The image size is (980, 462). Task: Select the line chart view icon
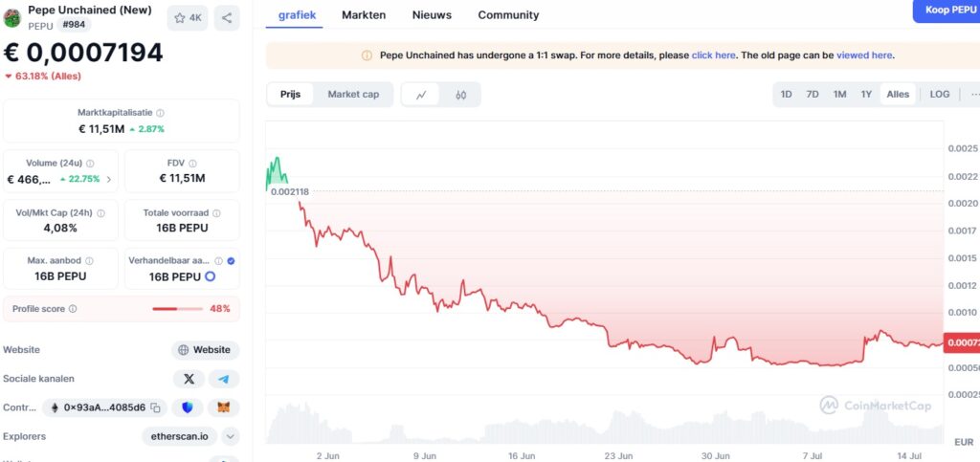pos(421,95)
